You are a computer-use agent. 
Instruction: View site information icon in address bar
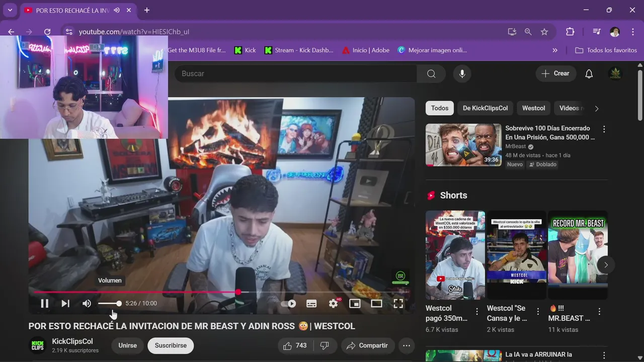(x=69, y=32)
